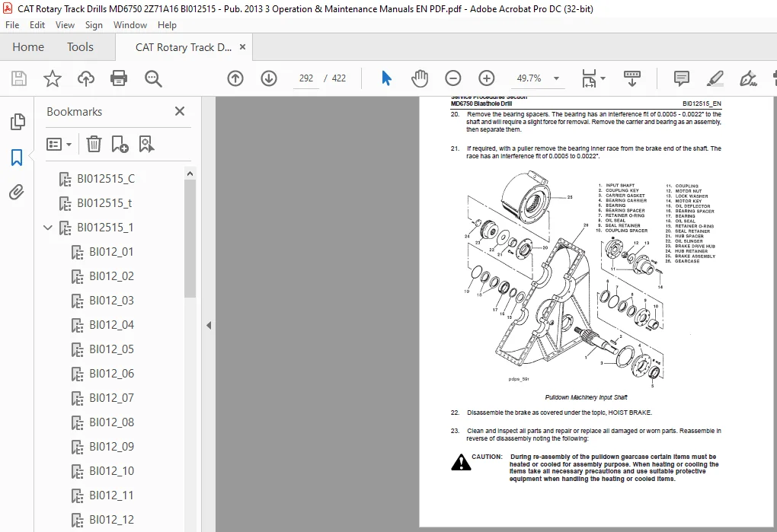Activate the Selection arrow tool

pyautogui.click(x=386, y=78)
